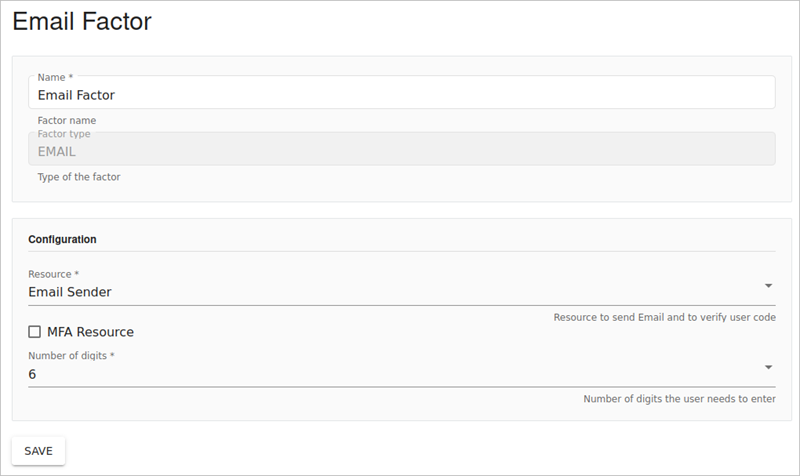Click the 'Factor type' field label
Image resolution: width=800 pixels, height=476 pixels.
click(64, 134)
